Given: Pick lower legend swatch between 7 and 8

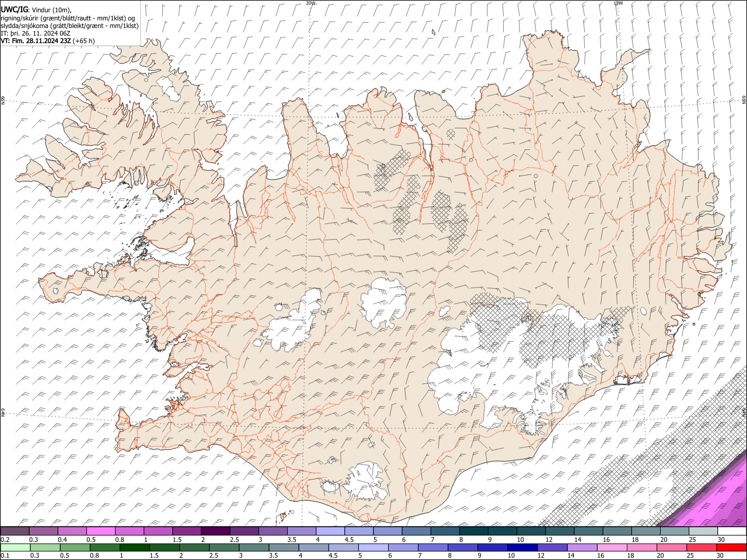Looking at the screenshot, I should [x=432, y=547].
